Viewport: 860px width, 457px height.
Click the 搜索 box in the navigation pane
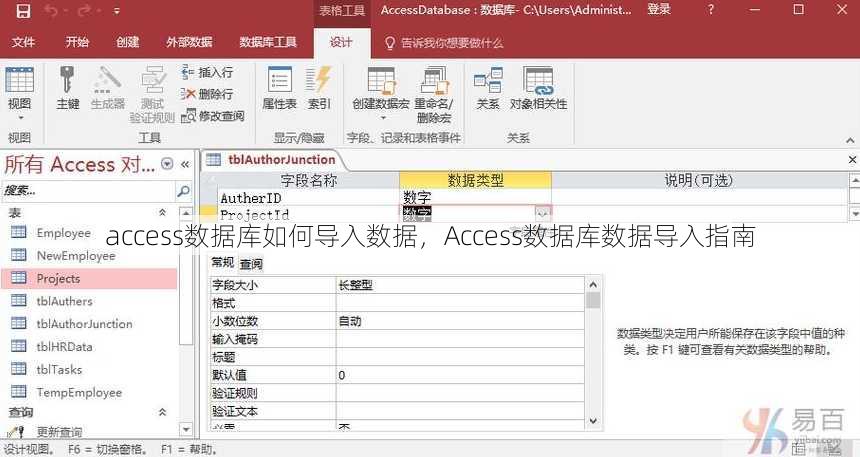click(88, 191)
